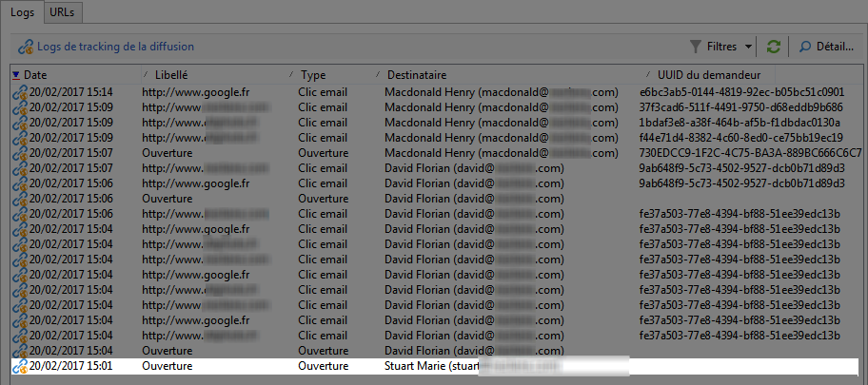Click the row icon of Stuart Marie 15:01 entry
Viewport: 868px width, 385px height.
[x=20, y=366]
